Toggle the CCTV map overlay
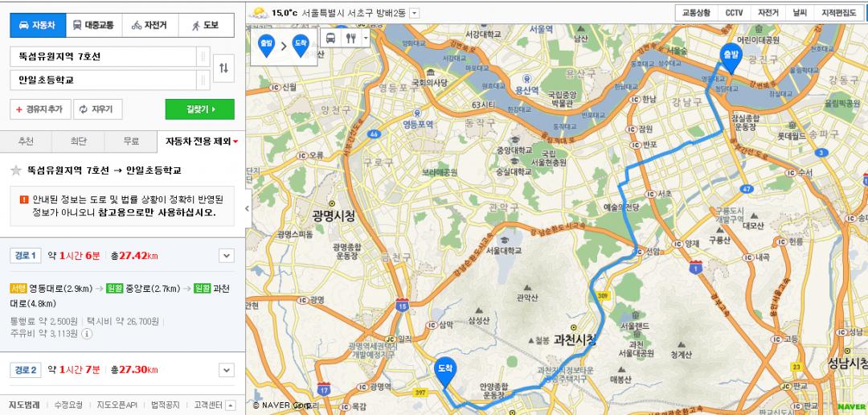Image resolution: width=868 pixels, height=415 pixels. (x=734, y=13)
